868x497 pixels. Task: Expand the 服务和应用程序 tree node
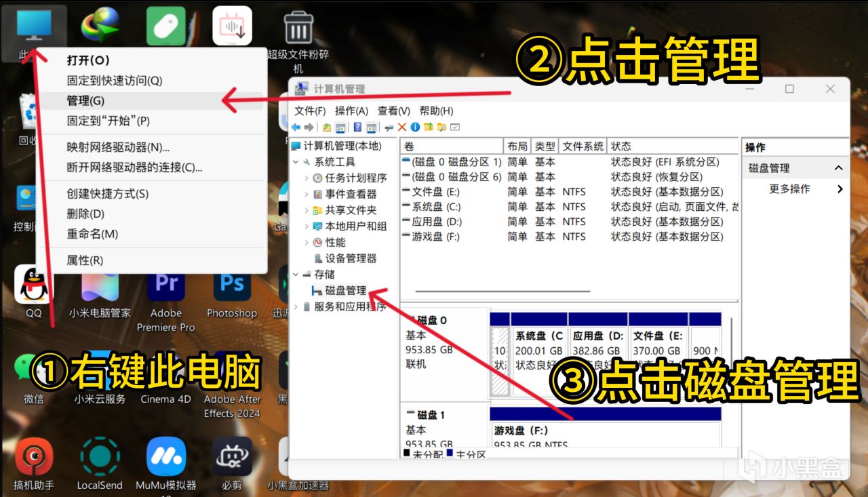tap(296, 306)
